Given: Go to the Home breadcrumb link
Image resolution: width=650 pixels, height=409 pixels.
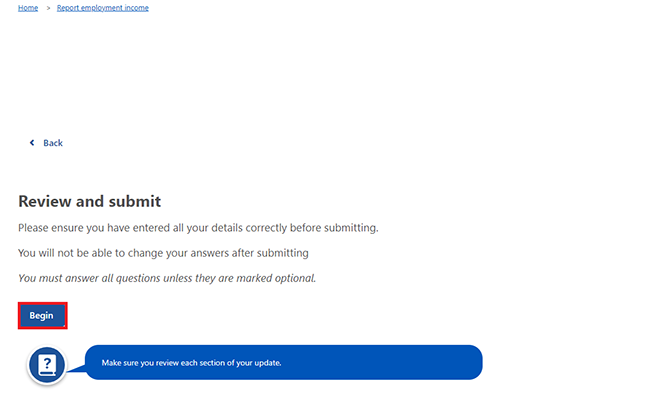Looking at the screenshot, I should point(28,8).
